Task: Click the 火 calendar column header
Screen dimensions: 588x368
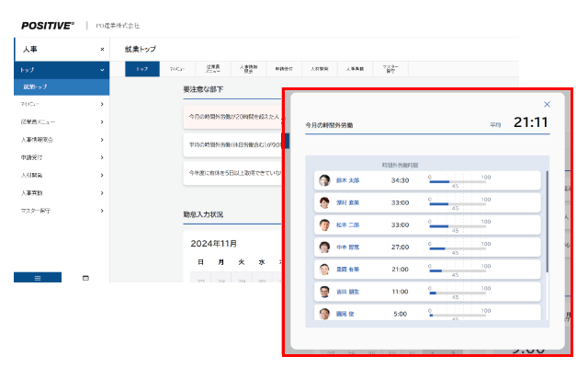Action: (241, 262)
